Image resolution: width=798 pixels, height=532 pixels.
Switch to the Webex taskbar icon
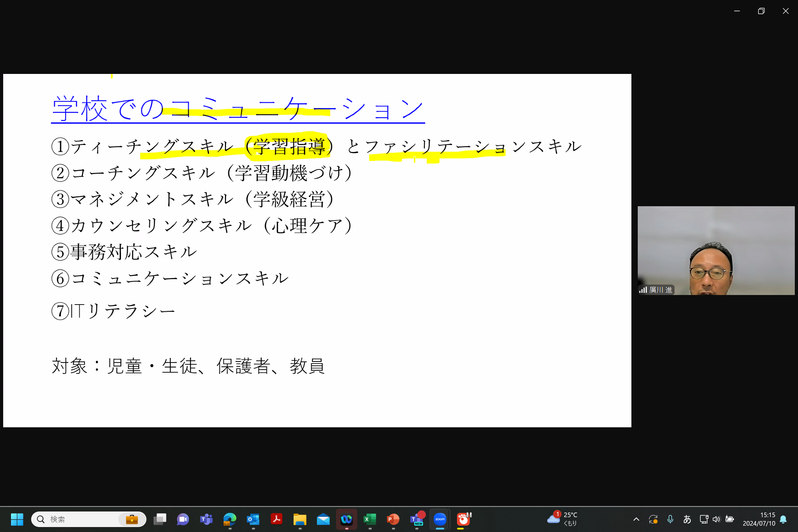[346, 519]
